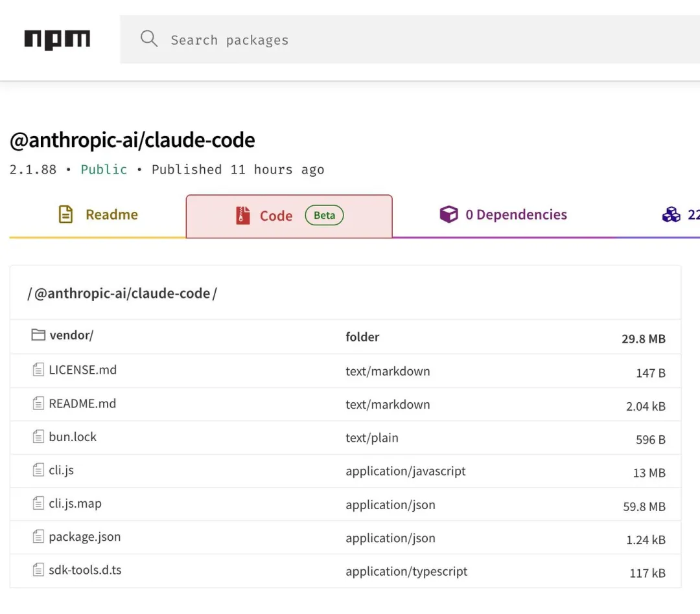The width and height of the screenshot is (700, 614).
Task: Click the Public label
Action: (104, 170)
